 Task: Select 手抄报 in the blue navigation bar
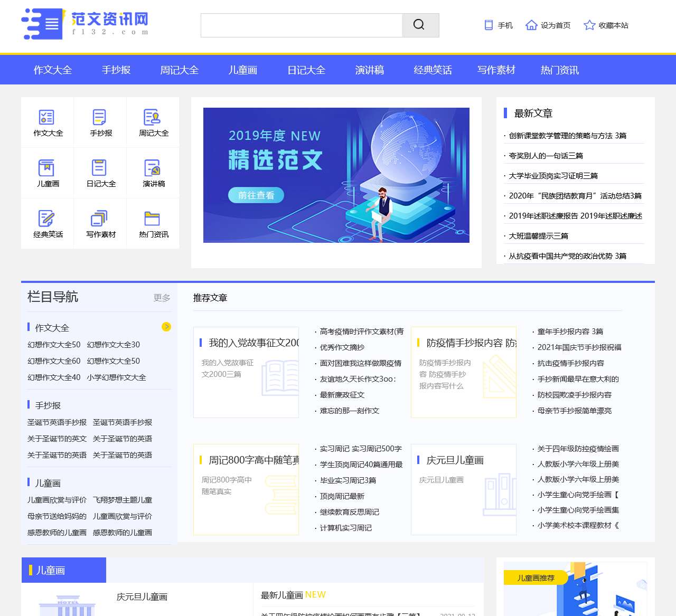[116, 70]
